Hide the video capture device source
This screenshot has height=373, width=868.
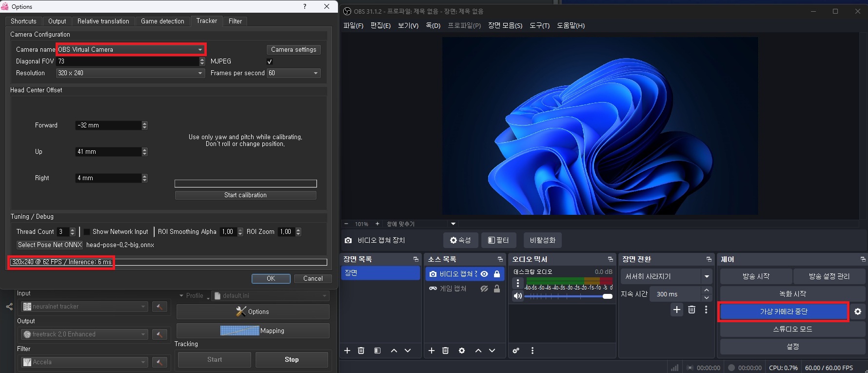pos(484,274)
